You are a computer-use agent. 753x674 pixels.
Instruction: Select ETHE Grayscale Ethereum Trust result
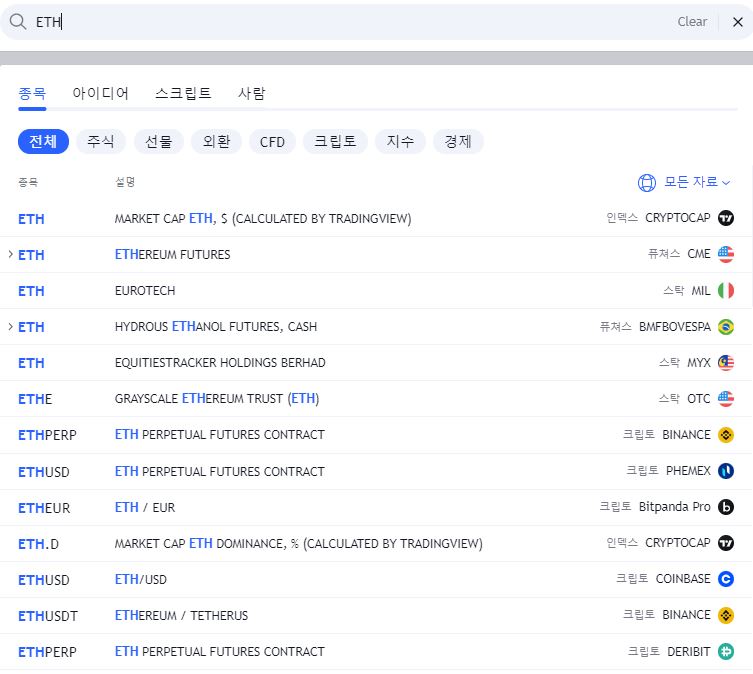(x=376, y=399)
